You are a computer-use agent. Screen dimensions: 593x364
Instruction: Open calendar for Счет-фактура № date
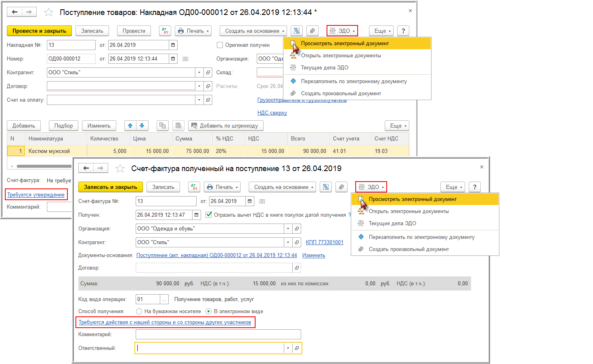click(250, 201)
